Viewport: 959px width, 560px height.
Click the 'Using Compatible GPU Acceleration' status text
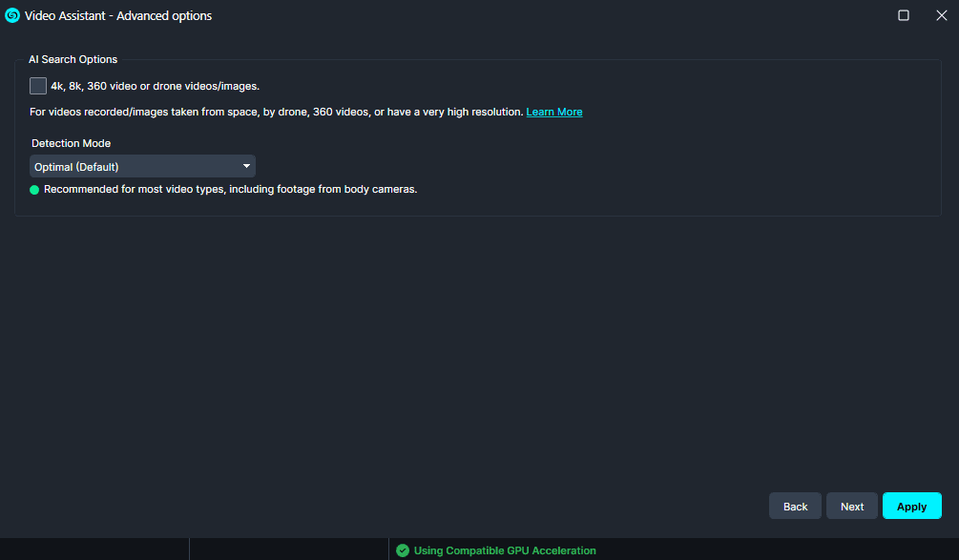click(505, 550)
